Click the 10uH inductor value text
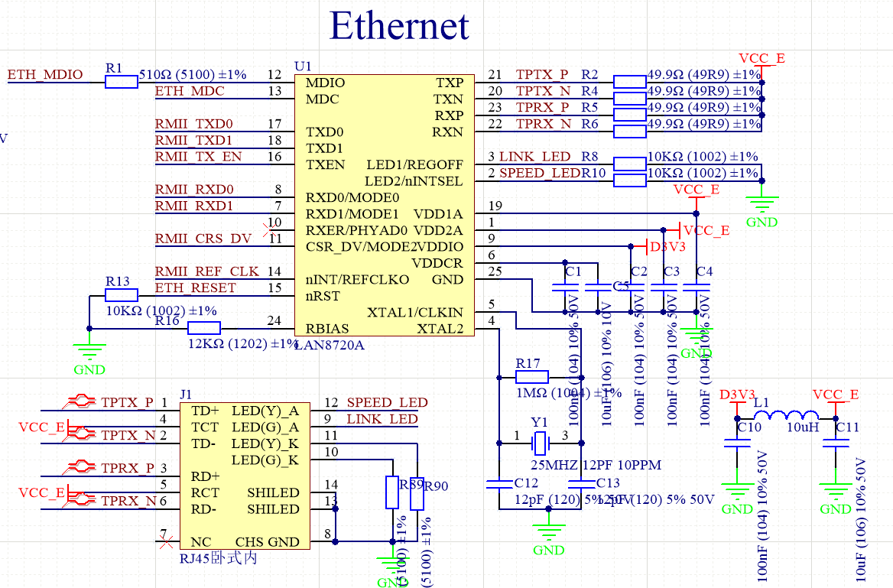This screenshot has height=588, width=893. click(x=803, y=427)
